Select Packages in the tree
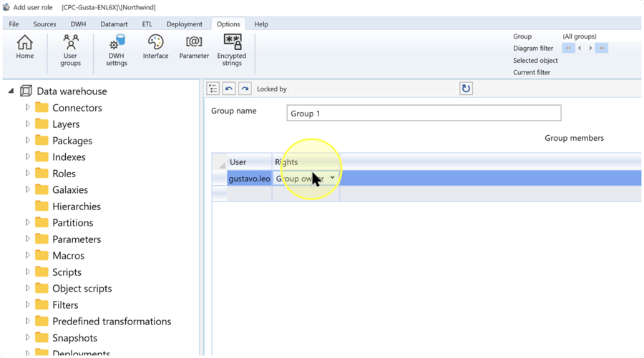 point(72,141)
